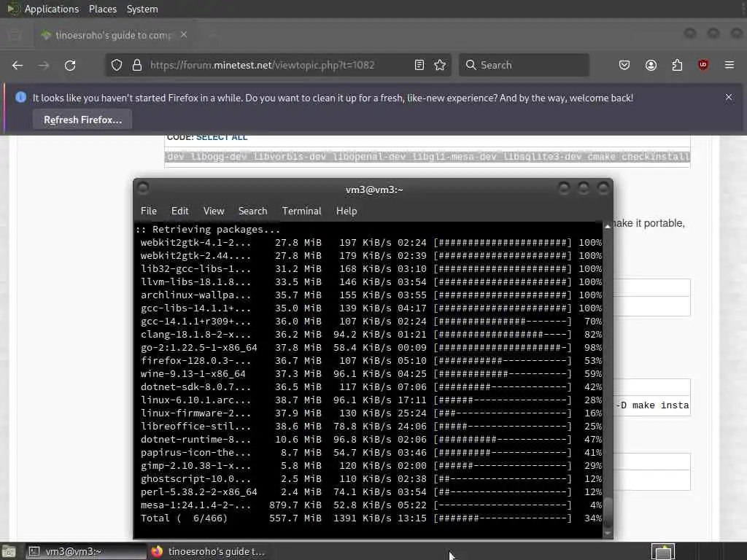Open terminal Edit menu

(x=179, y=211)
